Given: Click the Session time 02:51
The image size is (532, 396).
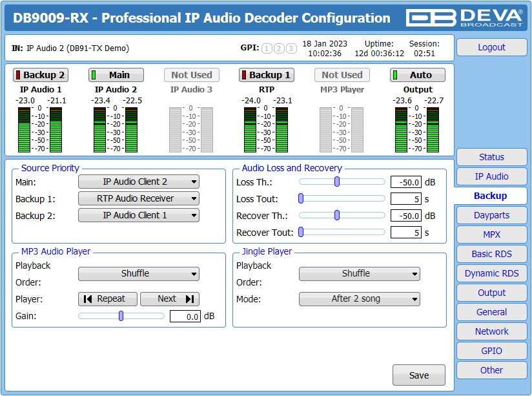Looking at the screenshot, I should 424,54.
